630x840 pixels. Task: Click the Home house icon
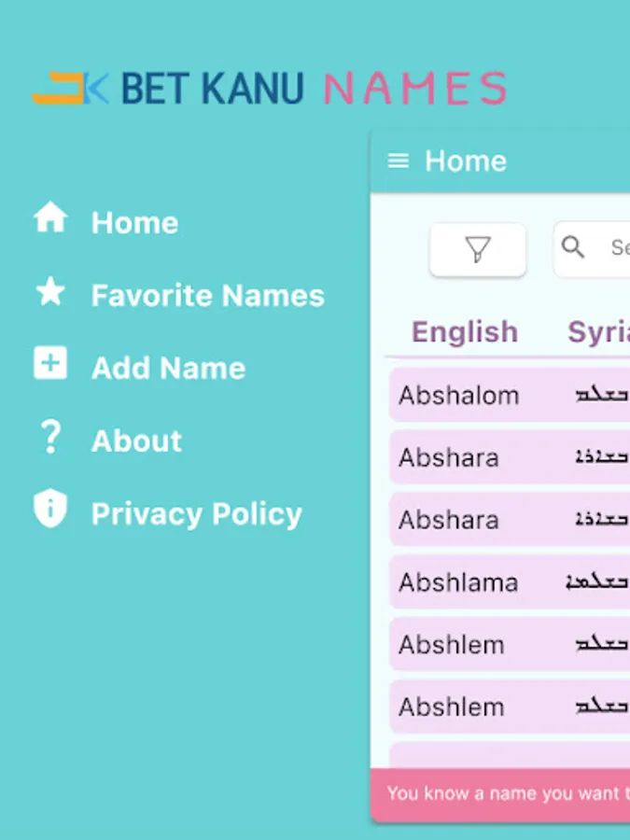pyautogui.click(x=50, y=219)
